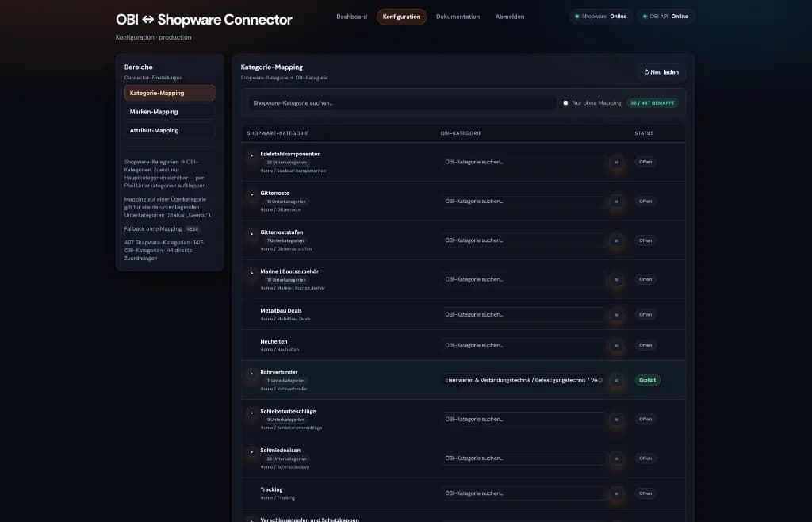Expand Rohrverbinder subcategories
Screen dimensions: 812x522
251,374
